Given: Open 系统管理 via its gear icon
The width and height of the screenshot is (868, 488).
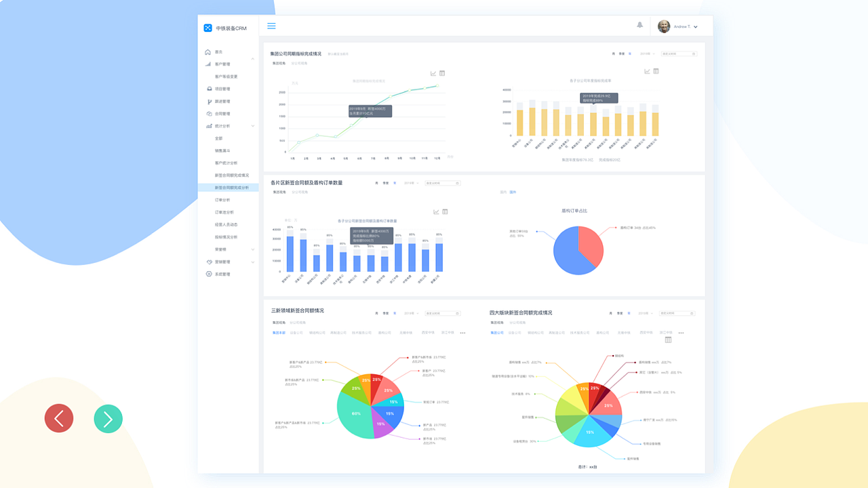Looking at the screenshot, I should click(x=208, y=274).
